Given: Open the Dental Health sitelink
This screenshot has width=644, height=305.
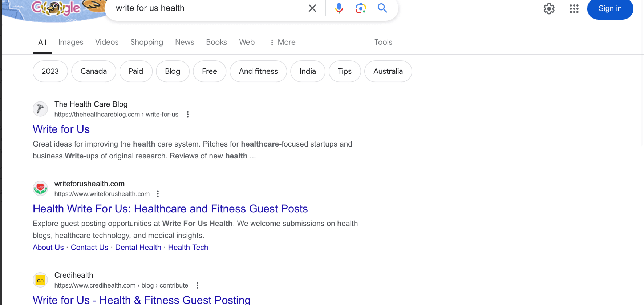Looking at the screenshot, I should [138, 248].
